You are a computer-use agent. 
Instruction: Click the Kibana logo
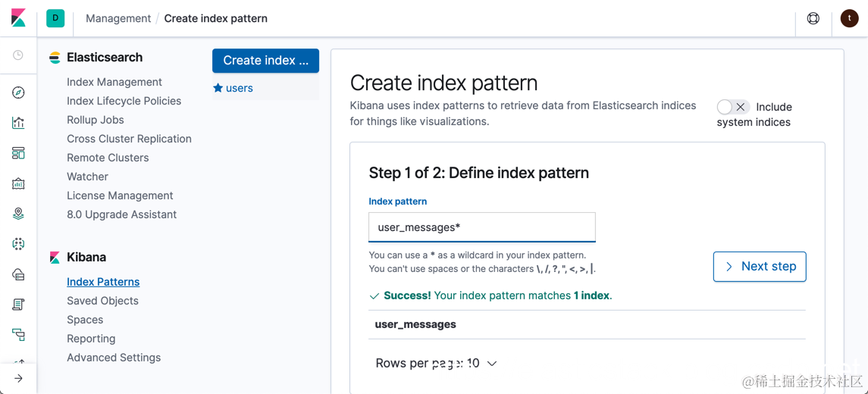point(18,18)
